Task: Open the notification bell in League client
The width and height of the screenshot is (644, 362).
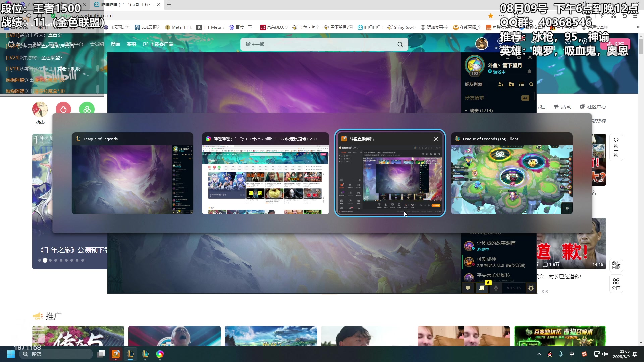Action: [529, 71]
